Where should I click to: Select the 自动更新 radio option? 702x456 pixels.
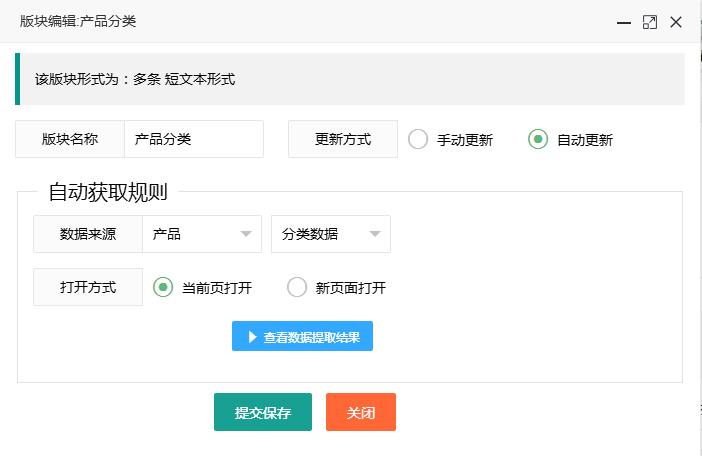(x=538, y=140)
